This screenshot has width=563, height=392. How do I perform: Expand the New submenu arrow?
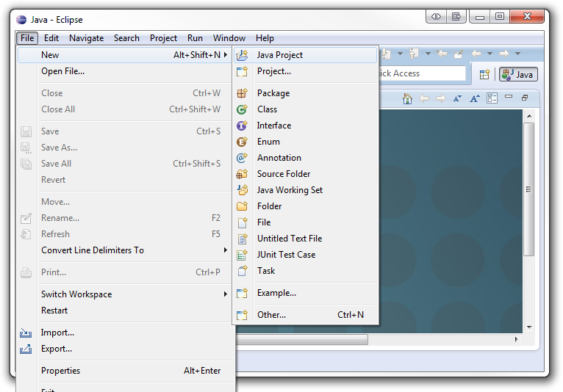tap(226, 55)
